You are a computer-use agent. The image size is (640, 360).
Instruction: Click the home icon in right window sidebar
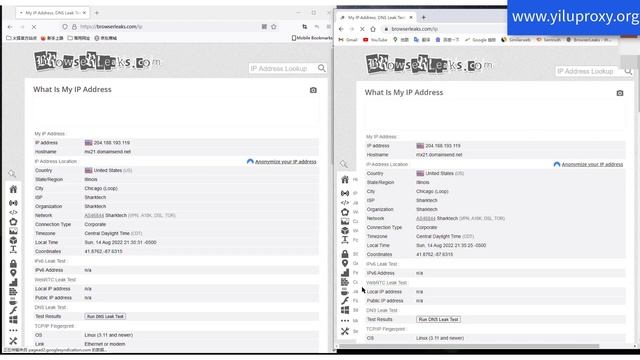pos(345,179)
